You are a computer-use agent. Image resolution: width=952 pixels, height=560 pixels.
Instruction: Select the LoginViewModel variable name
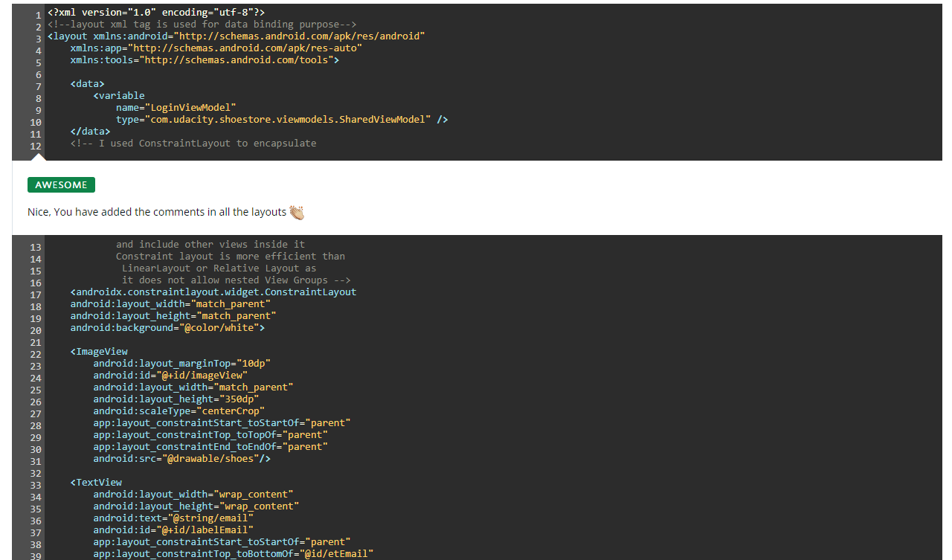point(190,107)
